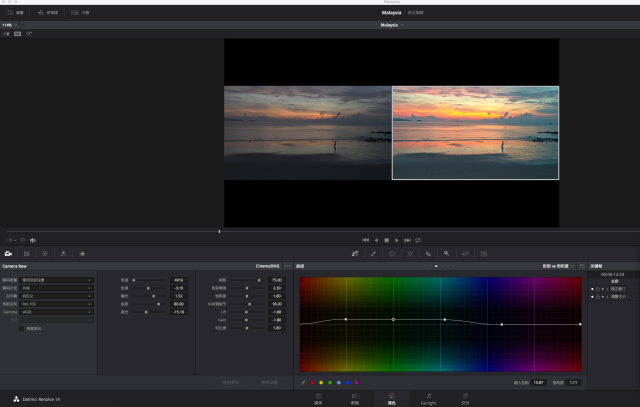Open the Power Window palette icon

(x=391, y=254)
